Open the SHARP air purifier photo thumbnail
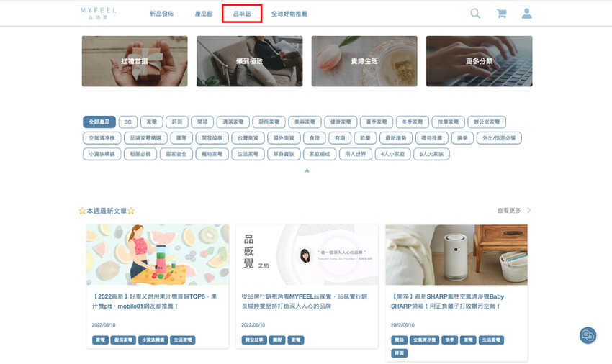Viewport: 612px width, 364px height. 456,255
